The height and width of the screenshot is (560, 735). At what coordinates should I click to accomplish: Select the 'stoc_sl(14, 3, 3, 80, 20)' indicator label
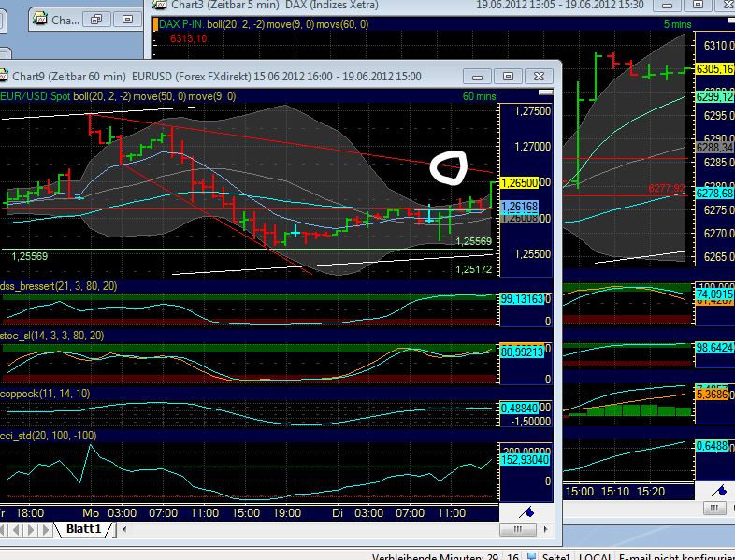(x=52, y=336)
